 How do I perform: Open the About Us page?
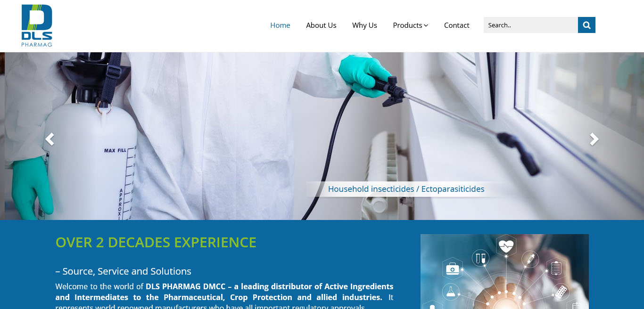click(321, 25)
